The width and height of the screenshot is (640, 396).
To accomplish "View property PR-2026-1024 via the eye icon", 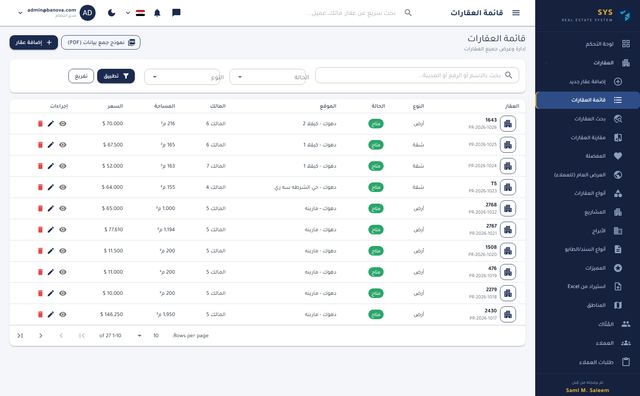I will click(x=62, y=166).
